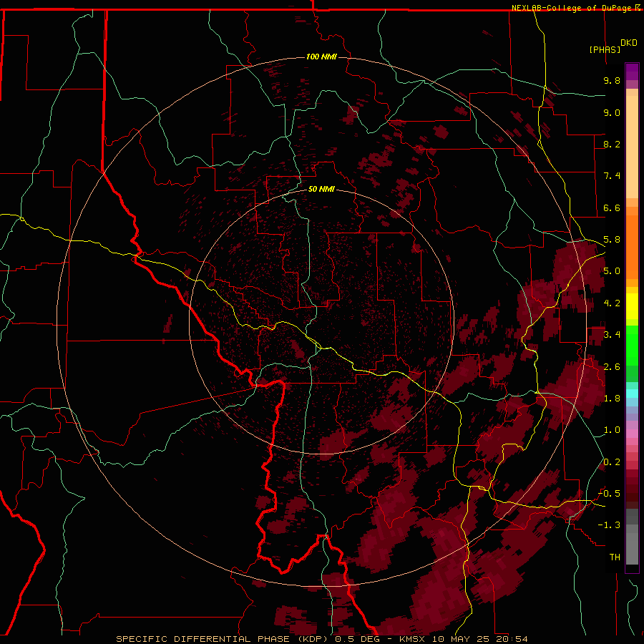Click the 6.6 scale value

[612, 208]
